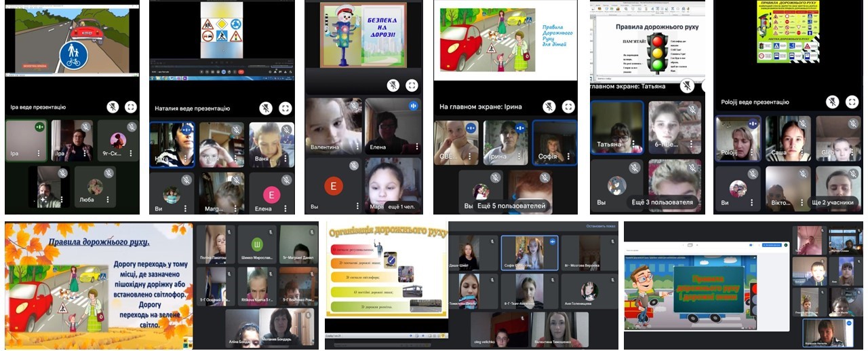Screen dimensions: 868x351
Task: Unpin presentation in 'Наталия веде презентацію' panel
Action: (x=267, y=108)
